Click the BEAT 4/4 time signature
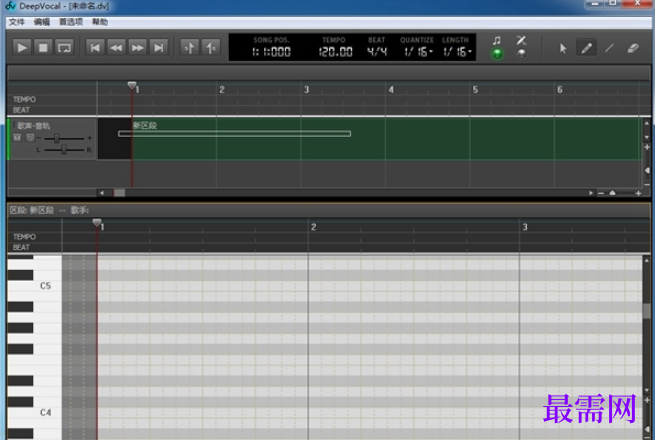 377,52
